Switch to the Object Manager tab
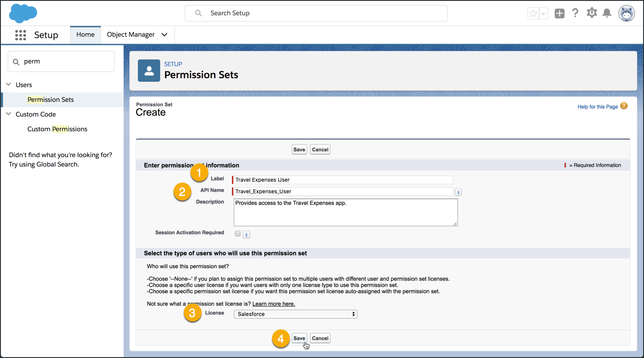Image resolution: width=644 pixels, height=358 pixels. [x=131, y=35]
